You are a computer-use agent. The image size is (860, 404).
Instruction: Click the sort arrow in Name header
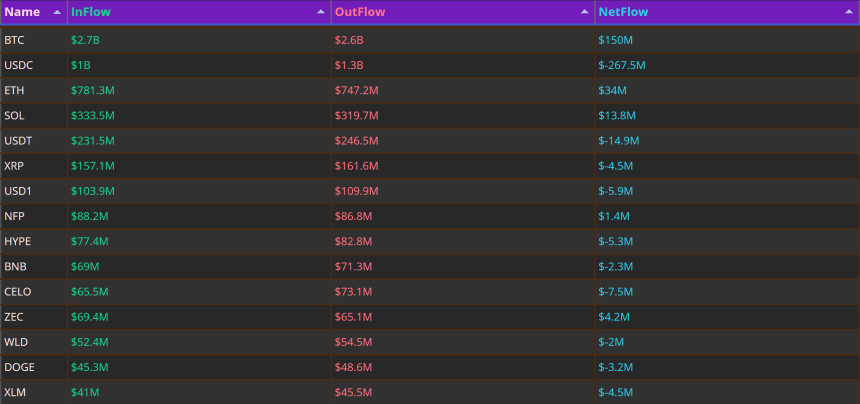pyautogui.click(x=57, y=12)
